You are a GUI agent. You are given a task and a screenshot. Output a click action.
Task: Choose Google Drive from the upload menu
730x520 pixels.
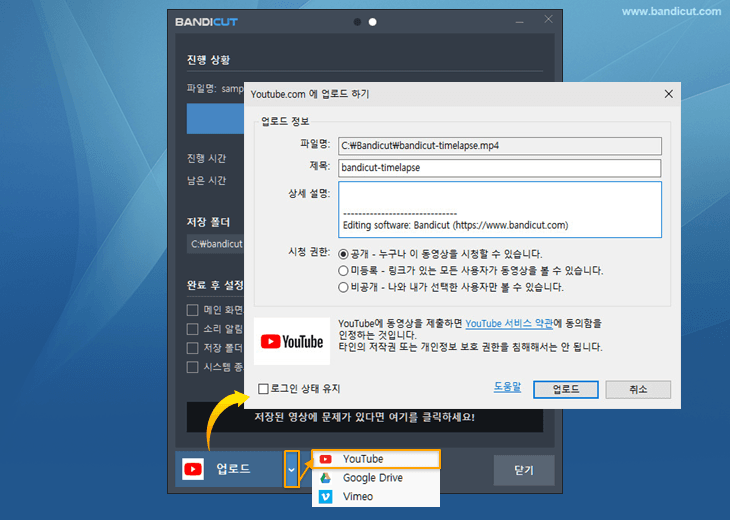(x=376, y=478)
